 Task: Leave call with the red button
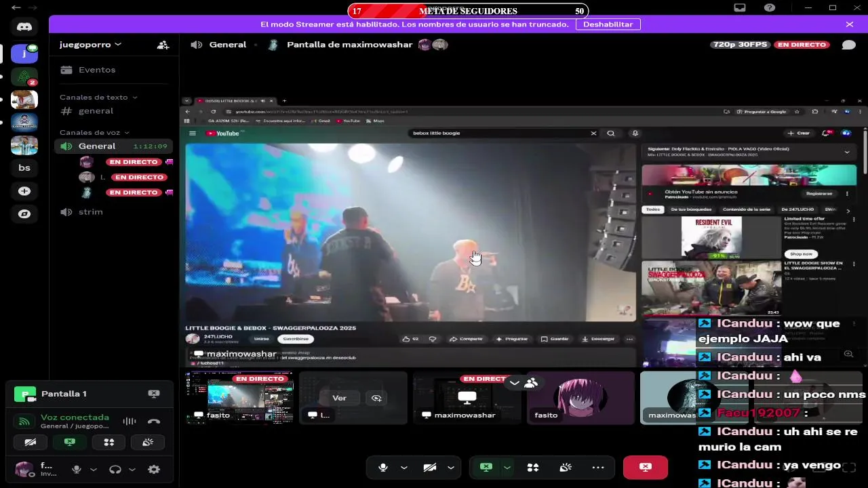click(645, 468)
